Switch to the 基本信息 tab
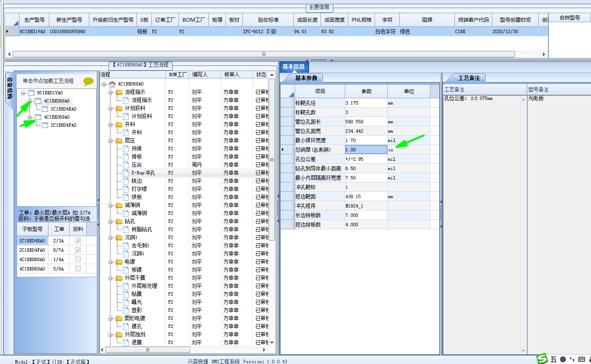This screenshot has height=364, width=591. click(x=294, y=67)
